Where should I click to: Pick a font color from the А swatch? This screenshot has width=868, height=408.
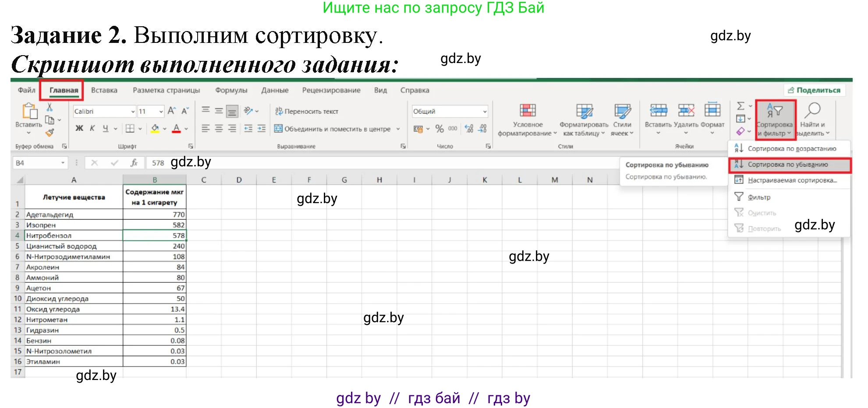(177, 128)
